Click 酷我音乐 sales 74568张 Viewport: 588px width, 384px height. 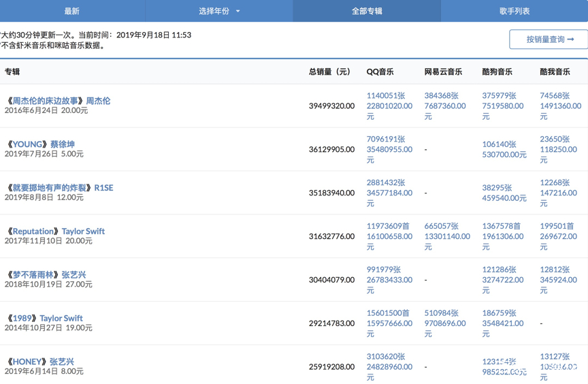(x=555, y=95)
